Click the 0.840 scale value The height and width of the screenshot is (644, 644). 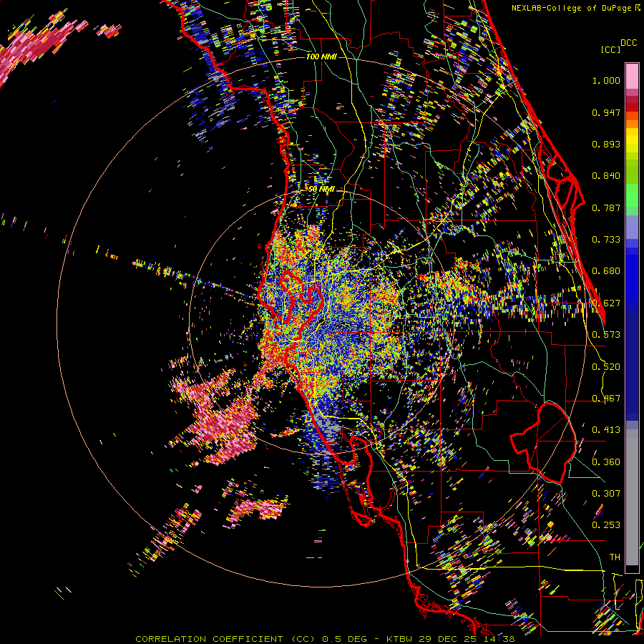click(606, 176)
